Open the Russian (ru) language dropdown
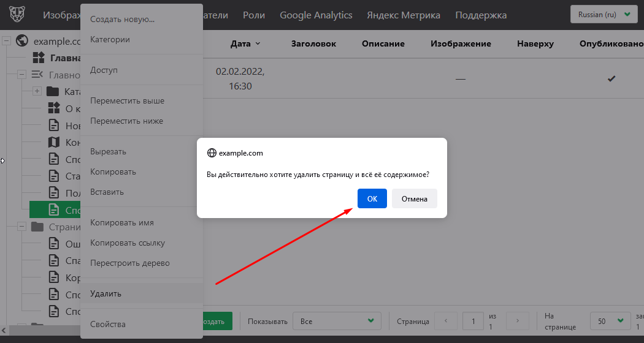Screen dimensions: 644x343 pos(604,14)
